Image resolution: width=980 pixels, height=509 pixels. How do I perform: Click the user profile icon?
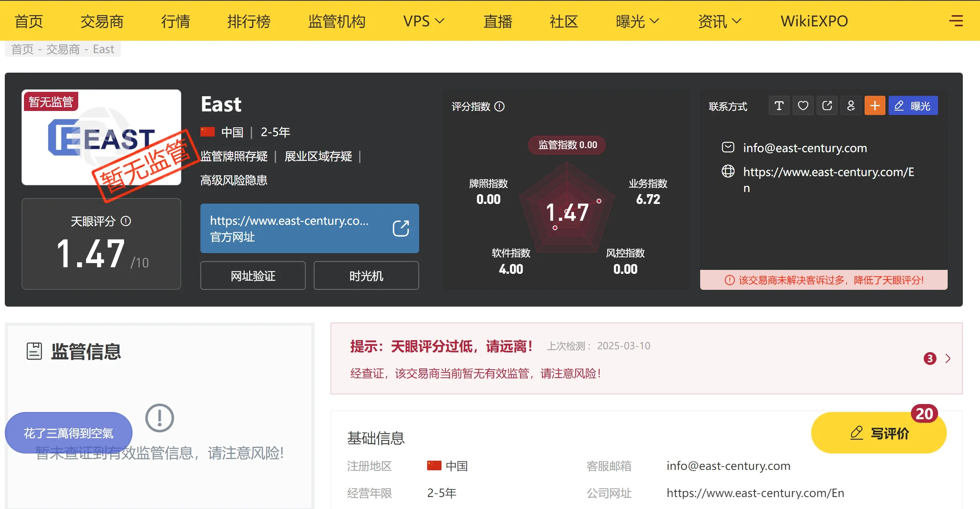[x=851, y=106]
